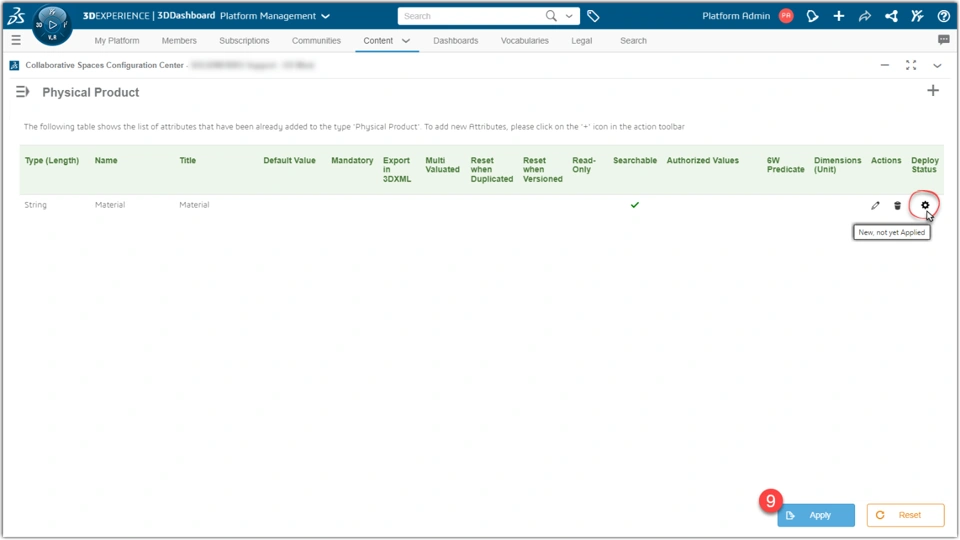Expand the Content tab chevron

pos(406,41)
